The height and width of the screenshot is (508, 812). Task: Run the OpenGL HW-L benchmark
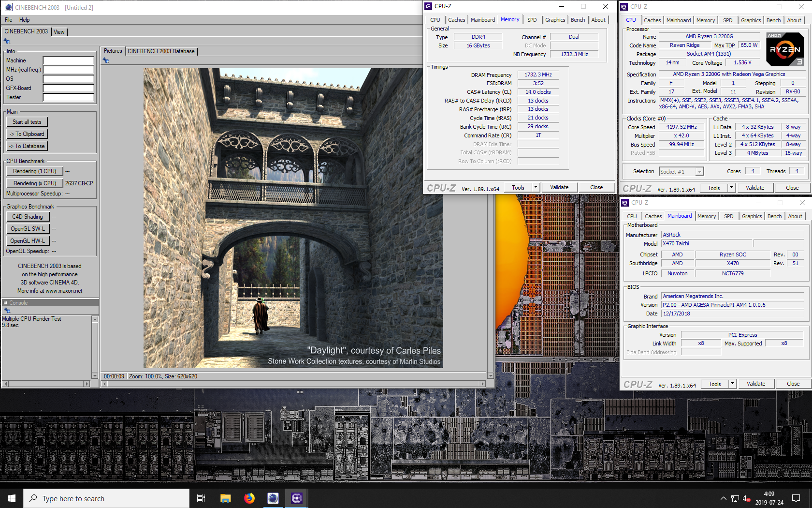[28, 241]
